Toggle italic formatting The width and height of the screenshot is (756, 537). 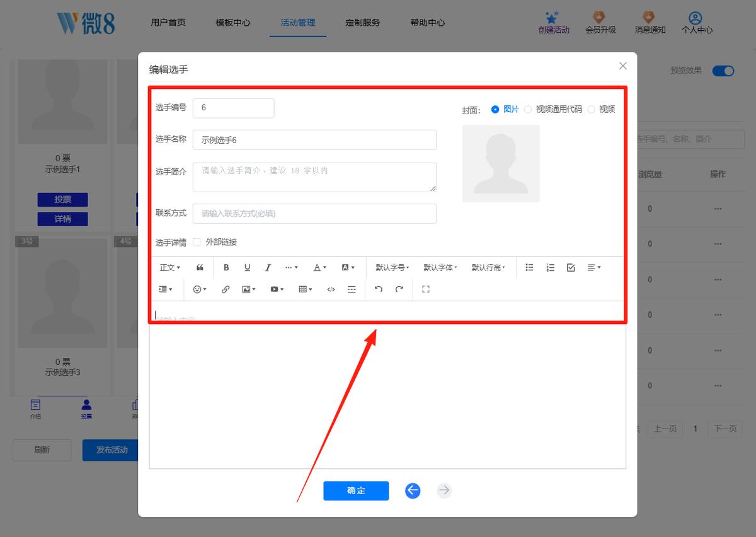coord(268,268)
